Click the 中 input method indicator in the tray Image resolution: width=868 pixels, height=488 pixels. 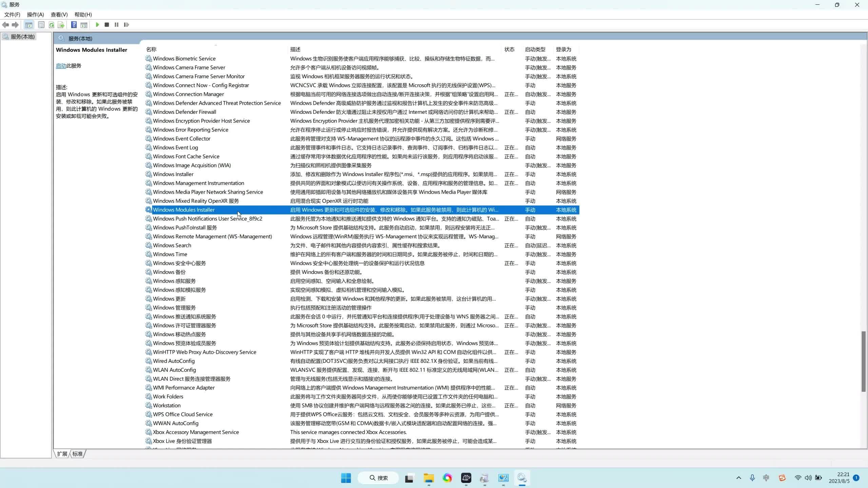coord(766,478)
